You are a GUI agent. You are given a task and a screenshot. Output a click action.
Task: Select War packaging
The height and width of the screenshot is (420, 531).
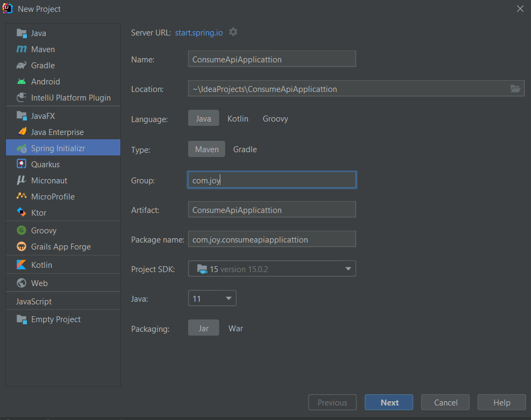(235, 328)
